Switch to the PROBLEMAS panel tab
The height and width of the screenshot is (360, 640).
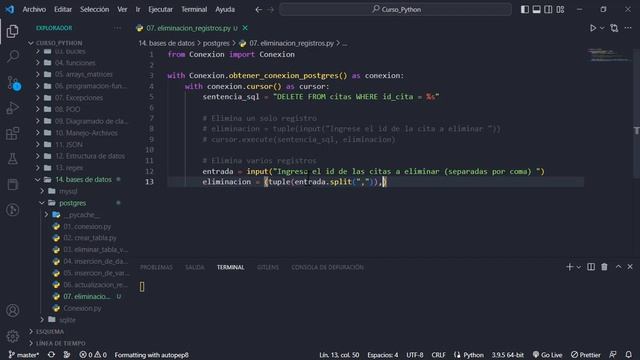tap(156, 267)
